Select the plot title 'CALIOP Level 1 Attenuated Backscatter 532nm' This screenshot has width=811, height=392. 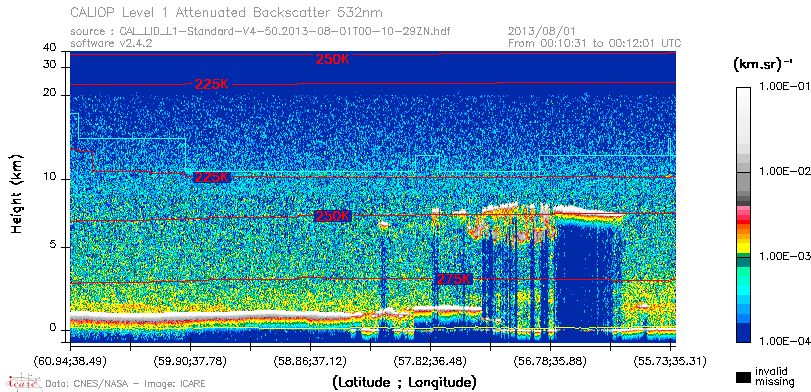227,12
